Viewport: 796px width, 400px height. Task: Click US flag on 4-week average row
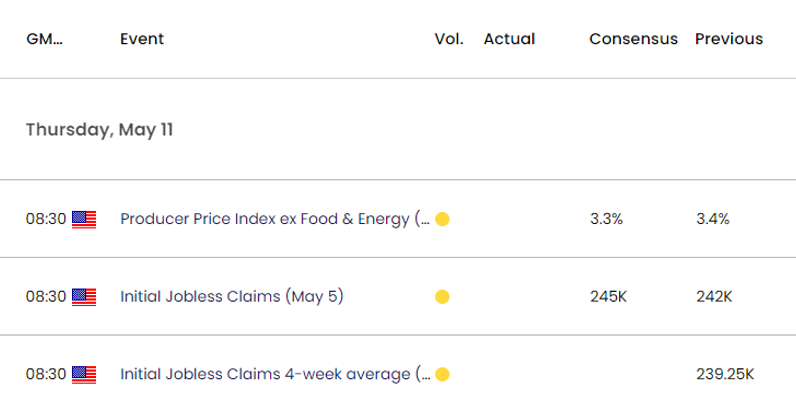pyautogui.click(x=84, y=375)
